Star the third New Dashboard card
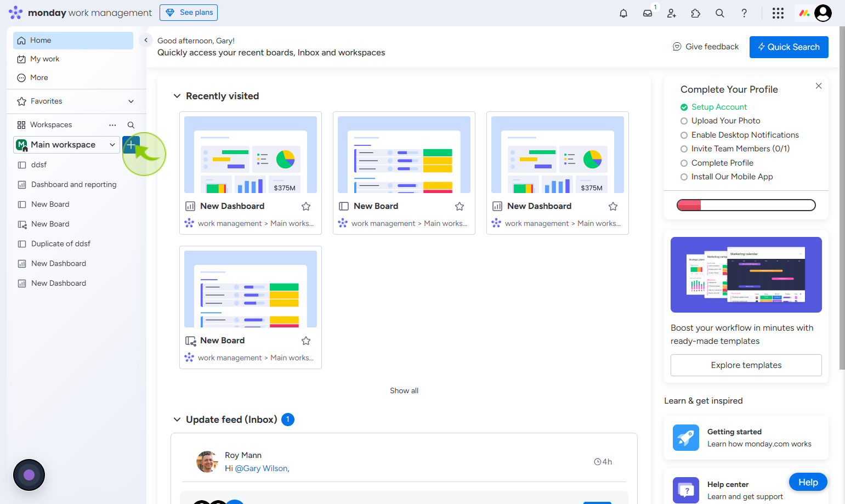Screen dimensions: 845x504 tap(613, 206)
